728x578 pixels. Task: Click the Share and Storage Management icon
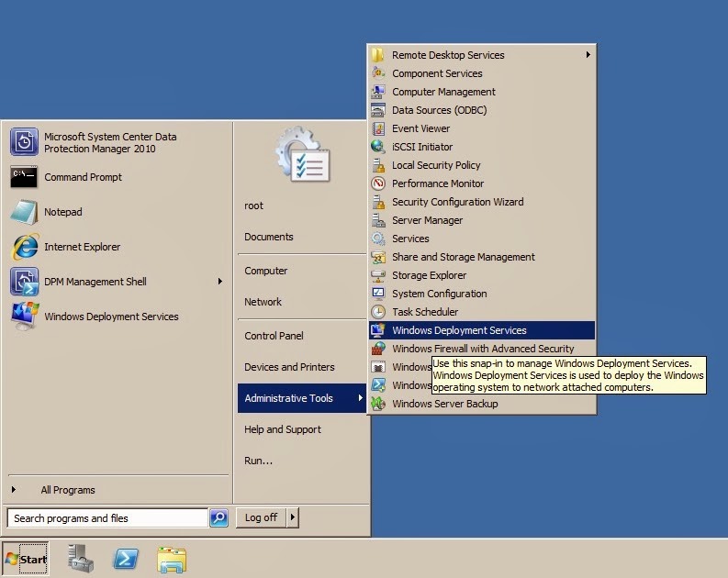point(378,257)
